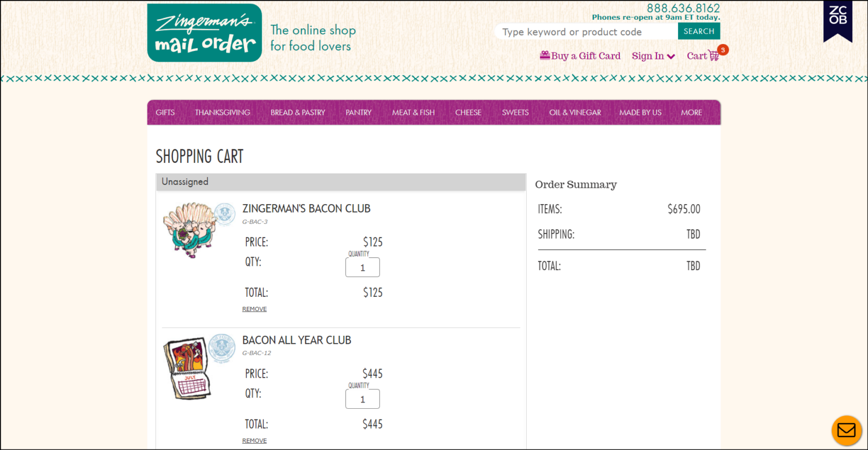Remove Zingerman's Bacon Club from cart

pos(254,309)
